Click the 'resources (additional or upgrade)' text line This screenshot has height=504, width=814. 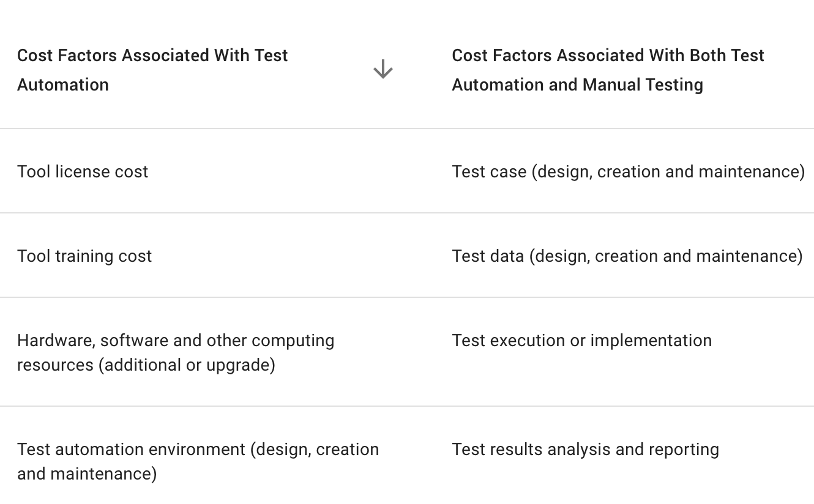[x=146, y=365]
